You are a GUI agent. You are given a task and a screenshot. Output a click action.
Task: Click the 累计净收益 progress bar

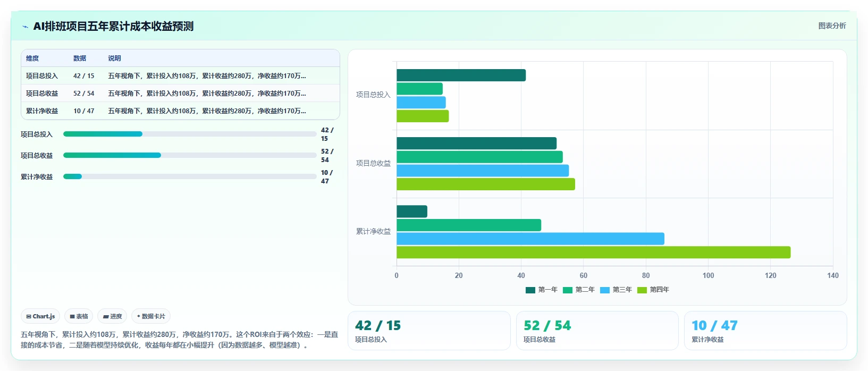[190, 176]
